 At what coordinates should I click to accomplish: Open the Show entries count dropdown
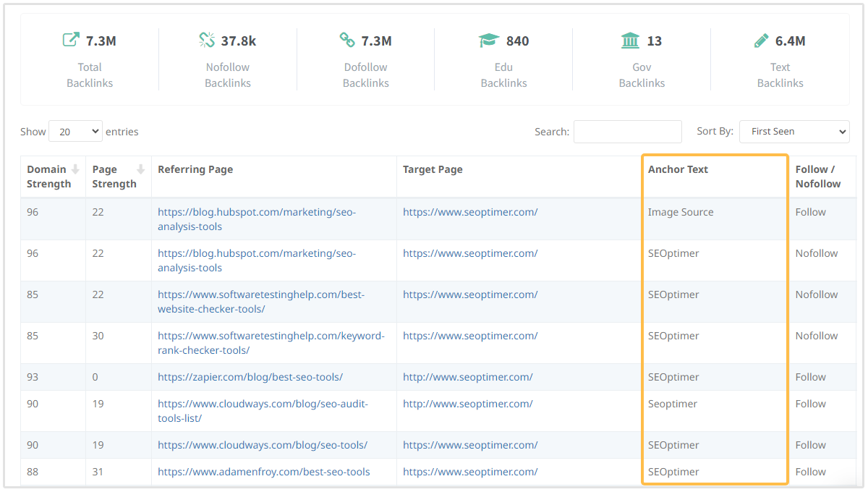75,132
